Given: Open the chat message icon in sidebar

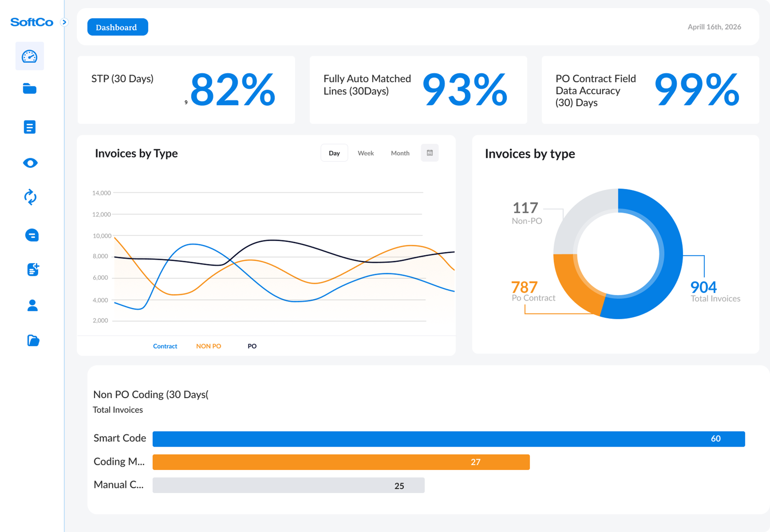Looking at the screenshot, I should pos(32,235).
